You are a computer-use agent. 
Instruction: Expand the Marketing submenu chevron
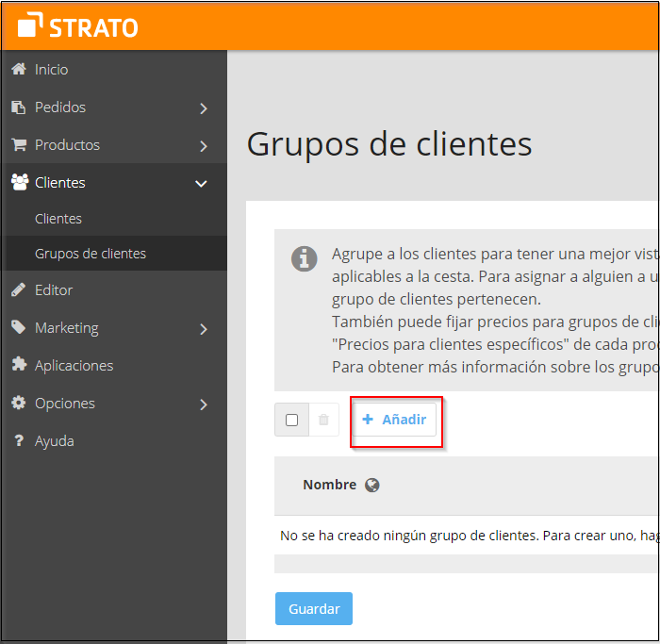pyautogui.click(x=204, y=329)
